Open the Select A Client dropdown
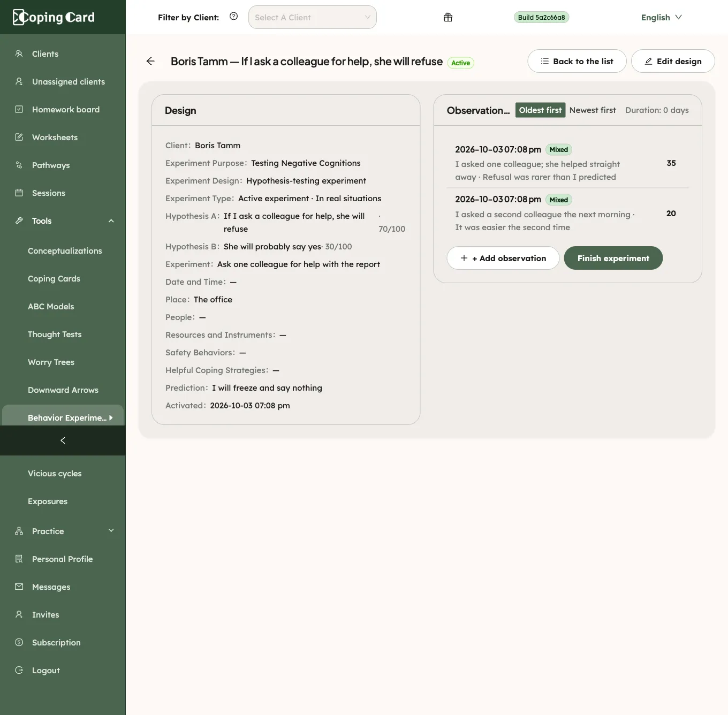 (x=313, y=17)
